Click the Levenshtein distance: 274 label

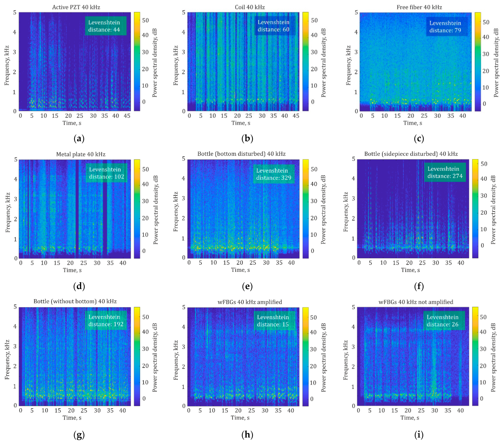coord(445,172)
